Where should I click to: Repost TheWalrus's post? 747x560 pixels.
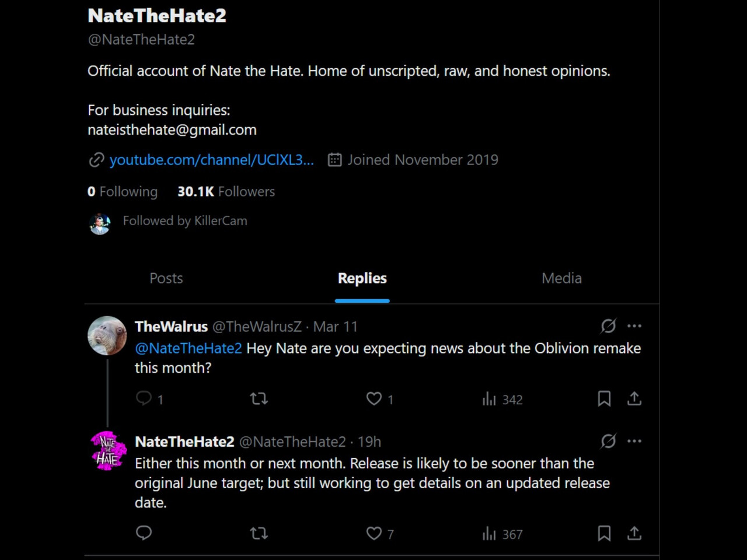click(x=259, y=398)
